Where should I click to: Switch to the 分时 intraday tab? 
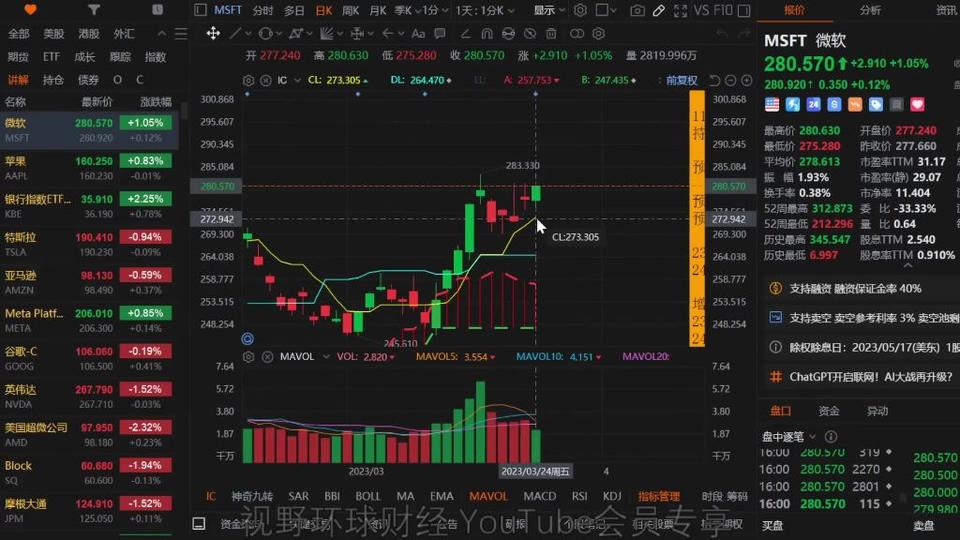click(x=263, y=10)
